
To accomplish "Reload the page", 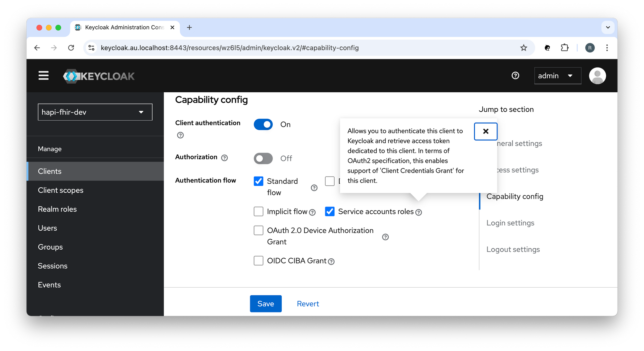I will click(71, 48).
